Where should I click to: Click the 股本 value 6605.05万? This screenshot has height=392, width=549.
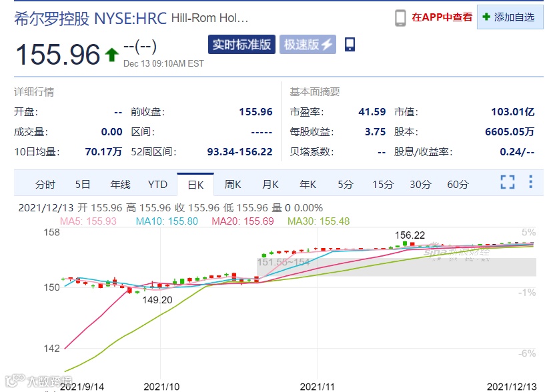click(510, 132)
